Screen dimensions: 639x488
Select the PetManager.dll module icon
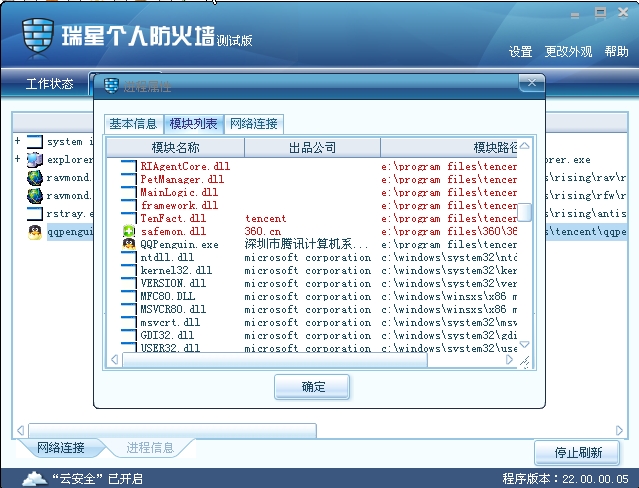129,179
